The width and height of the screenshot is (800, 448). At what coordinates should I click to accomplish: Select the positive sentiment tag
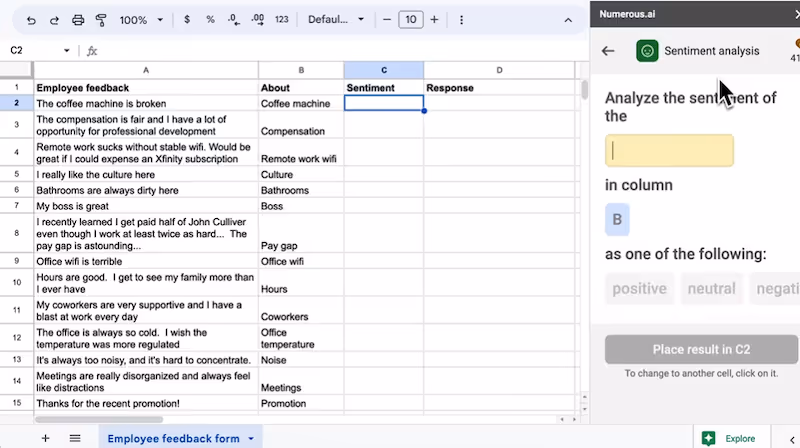[639, 289]
